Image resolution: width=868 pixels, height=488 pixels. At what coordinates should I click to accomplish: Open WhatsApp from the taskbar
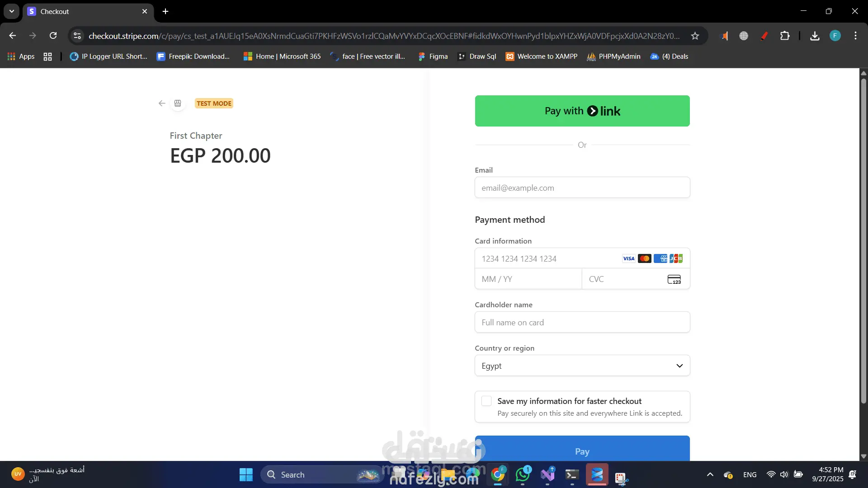pos(523,474)
